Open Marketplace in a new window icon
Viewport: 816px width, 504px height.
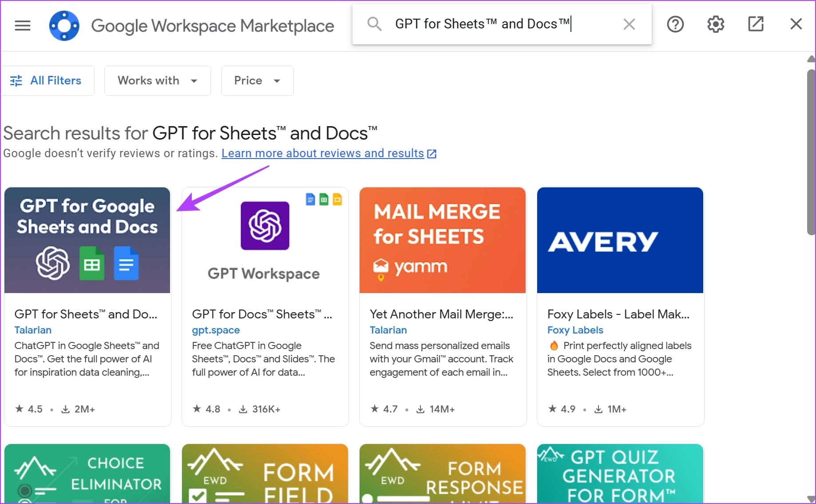point(756,24)
